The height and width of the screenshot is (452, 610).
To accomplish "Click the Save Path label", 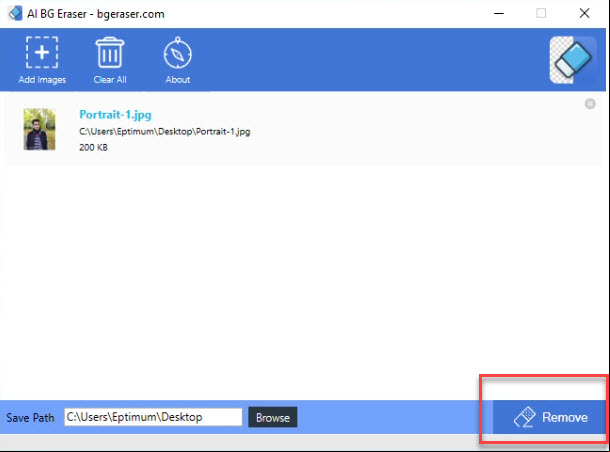I will (30, 418).
